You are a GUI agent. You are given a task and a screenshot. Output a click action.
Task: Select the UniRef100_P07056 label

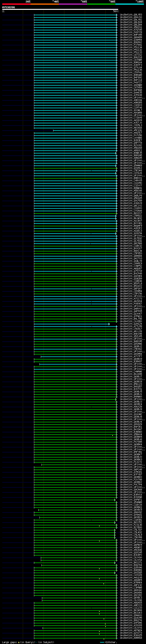point(131,135)
